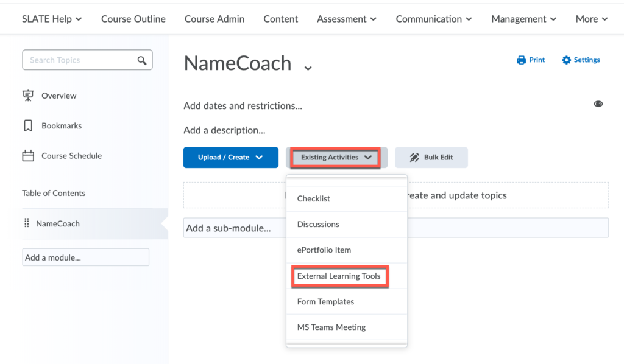Open the NameCoach title chevron menu
The height and width of the screenshot is (364, 624).
[308, 68]
